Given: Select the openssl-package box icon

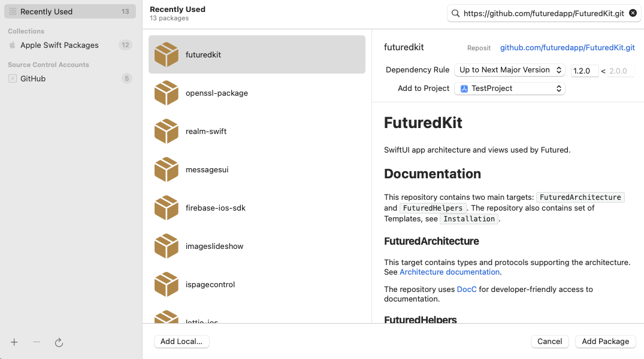Looking at the screenshot, I should (167, 93).
